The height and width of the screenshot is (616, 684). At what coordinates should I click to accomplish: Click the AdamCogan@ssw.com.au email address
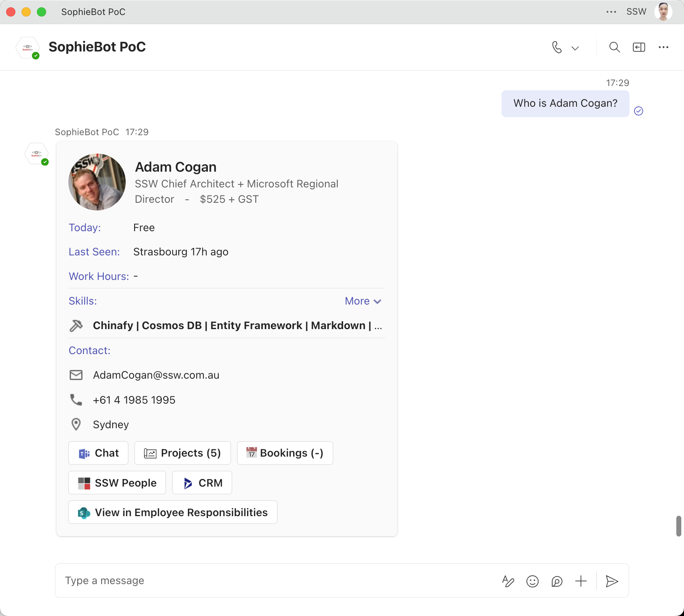[x=156, y=375]
